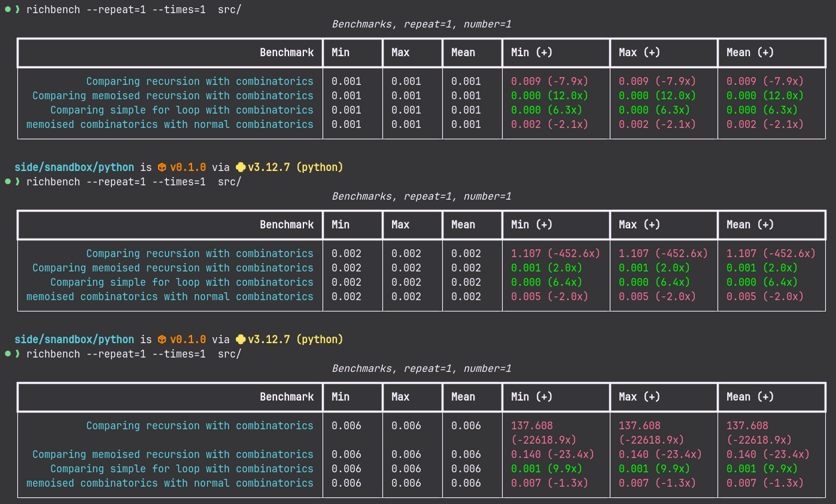Click the v3.12.7 (python) text in the lower prompt
This screenshot has width=836, height=504.
pyautogui.click(x=296, y=340)
